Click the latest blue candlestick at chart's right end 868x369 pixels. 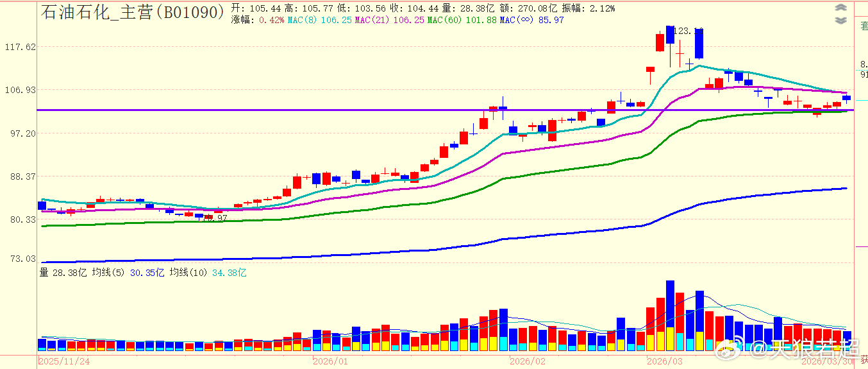[846, 98]
